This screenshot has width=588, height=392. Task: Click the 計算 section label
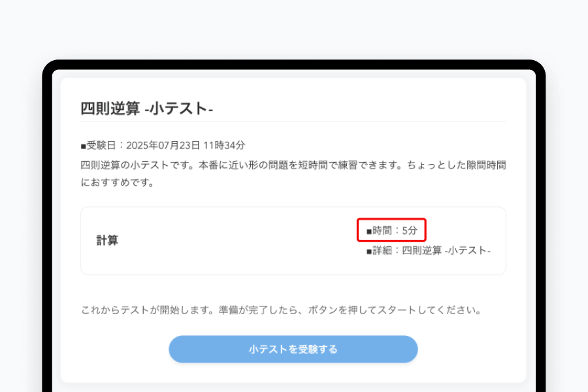coord(107,240)
